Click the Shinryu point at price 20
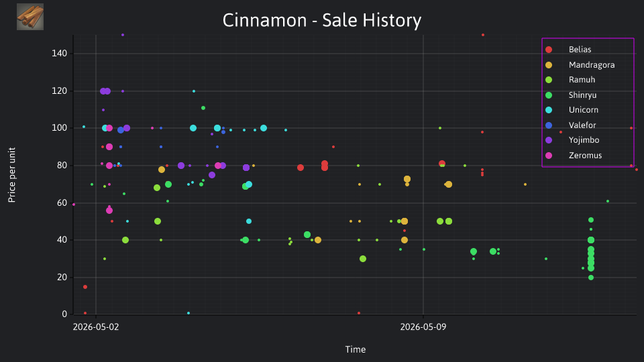The height and width of the screenshot is (362, 644). coord(591,278)
